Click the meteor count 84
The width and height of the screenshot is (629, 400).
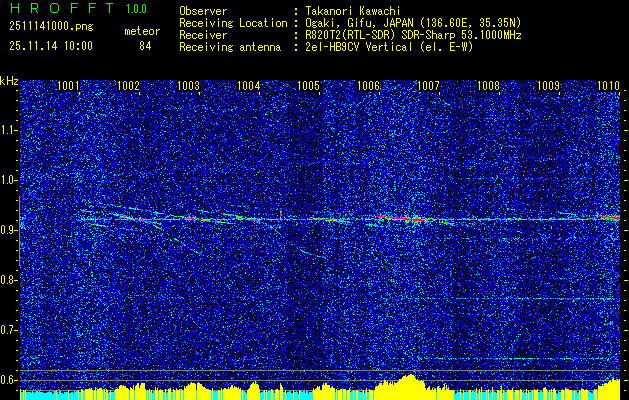pos(145,46)
